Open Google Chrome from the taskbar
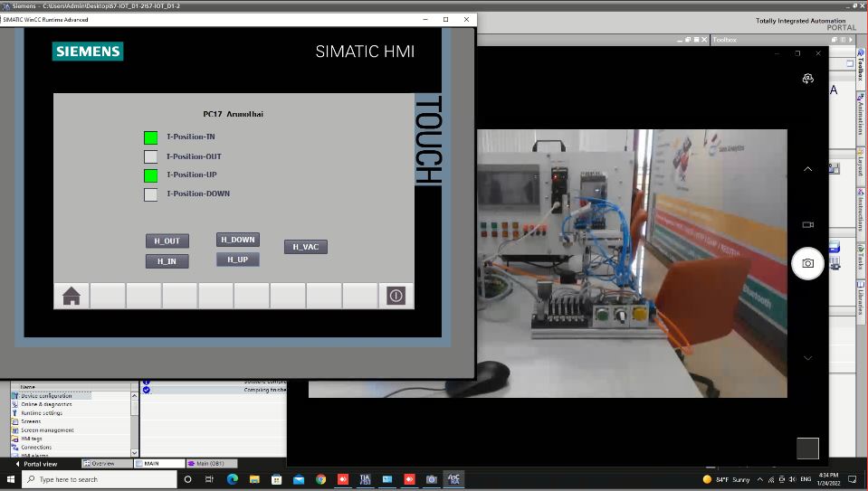The width and height of the screenshot is (868, 491). [320, 479]
